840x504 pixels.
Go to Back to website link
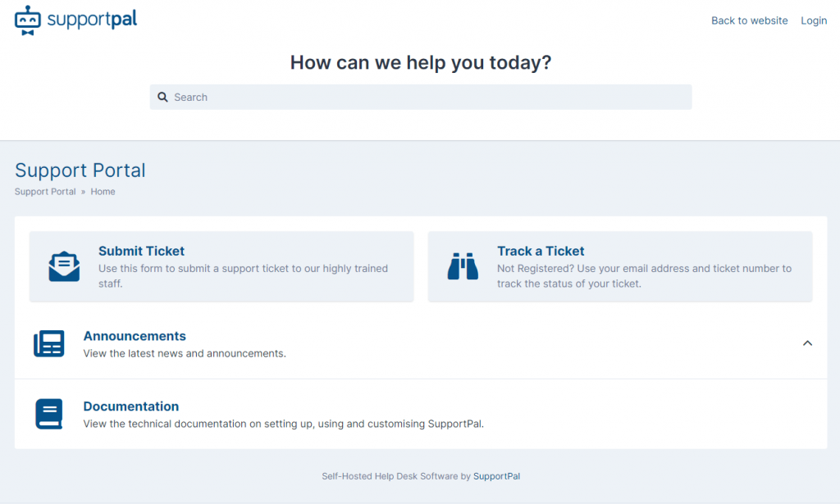click(x=750, y=20)
